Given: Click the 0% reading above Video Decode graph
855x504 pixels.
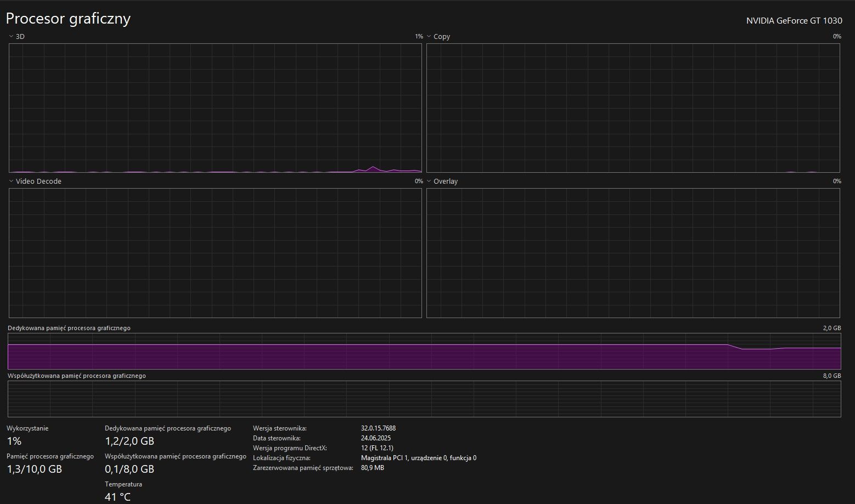Looking at the screenshot, I should pyautogui.click(x=419, y=182).
